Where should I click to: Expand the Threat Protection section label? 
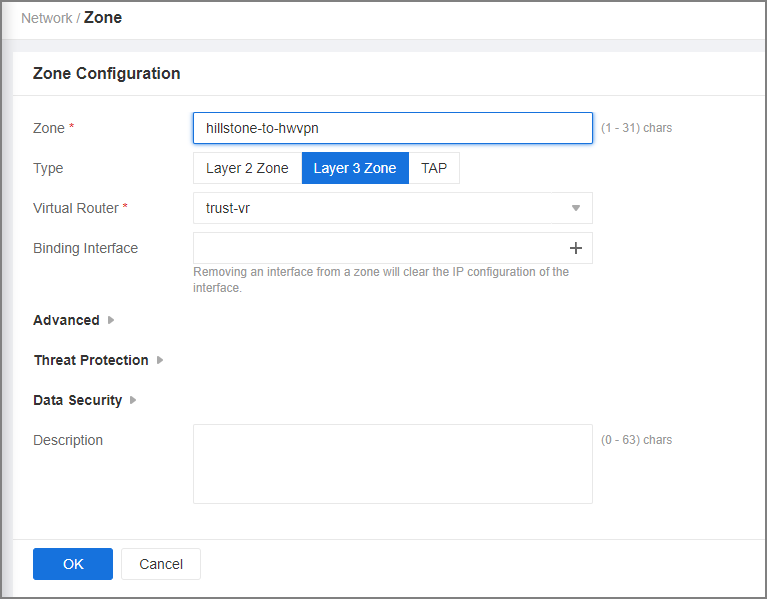(91, 360)
